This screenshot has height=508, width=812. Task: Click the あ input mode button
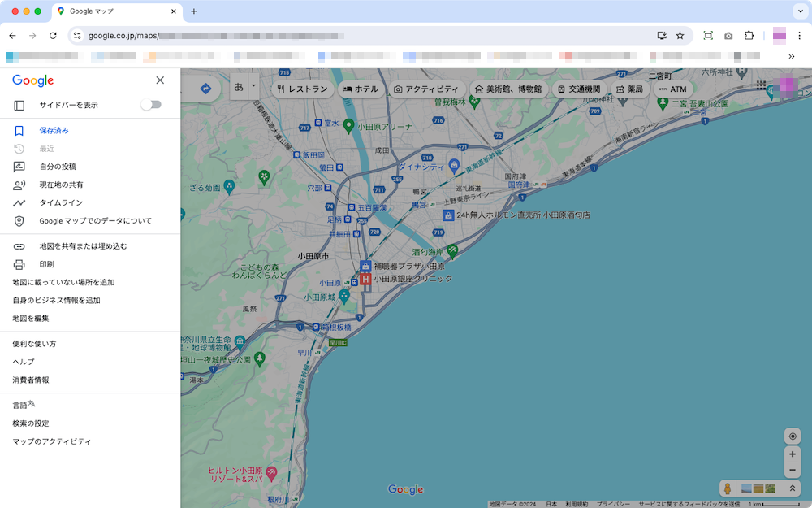click(x=239, y=87)
